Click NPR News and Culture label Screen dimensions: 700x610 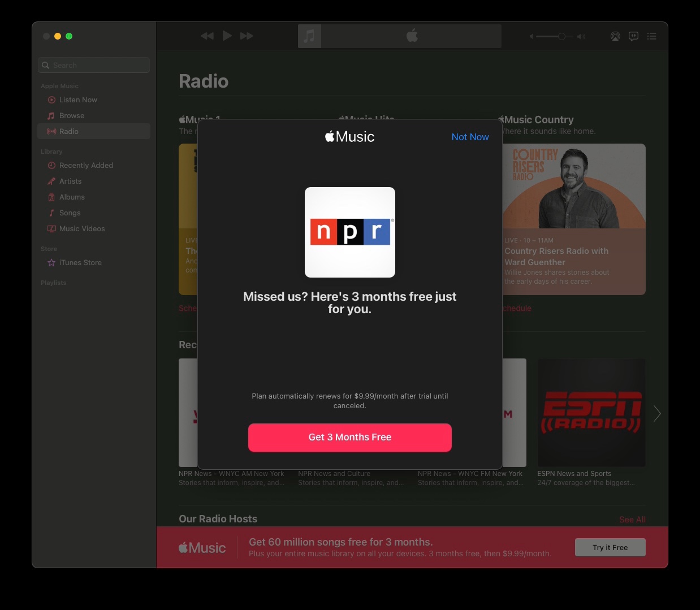pos(334,474)
